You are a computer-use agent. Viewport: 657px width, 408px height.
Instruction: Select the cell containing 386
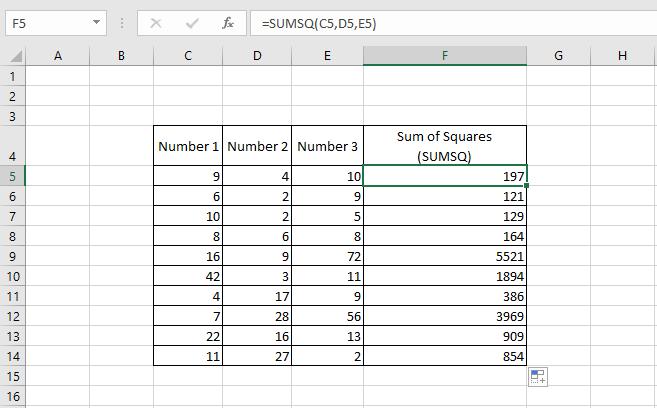[x=445, y=296]
